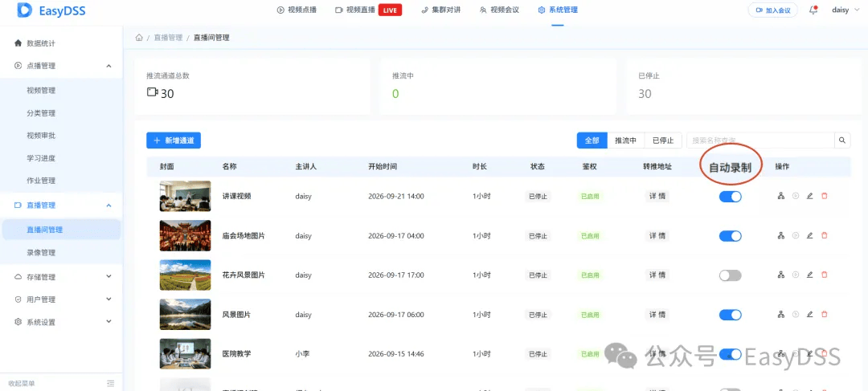
Task: Go to home breadcrumb icon
Action: (139, 38)
